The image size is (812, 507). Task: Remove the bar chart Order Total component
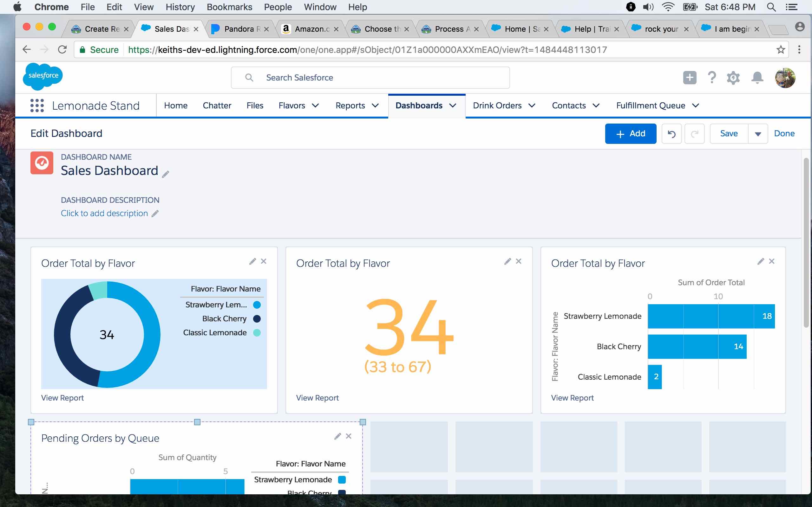point(772,261)
